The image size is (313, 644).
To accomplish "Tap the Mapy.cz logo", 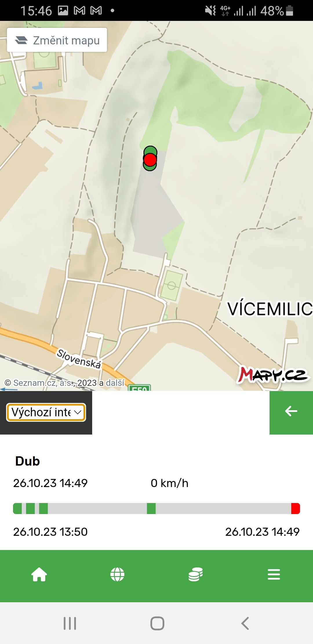I will [273, 375].
